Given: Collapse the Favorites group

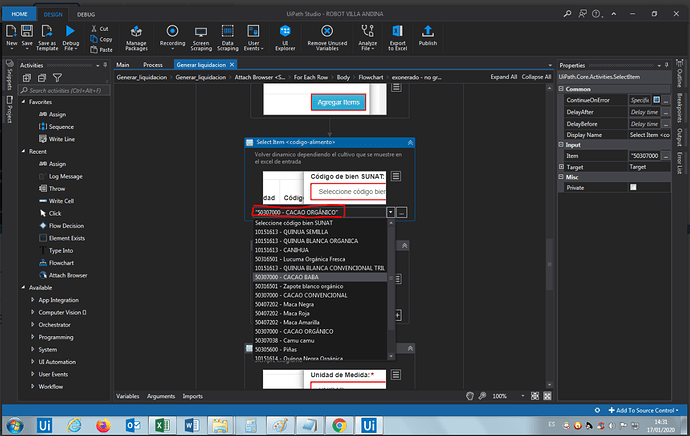Looking at the screenshot, I should tap(23, 102).
